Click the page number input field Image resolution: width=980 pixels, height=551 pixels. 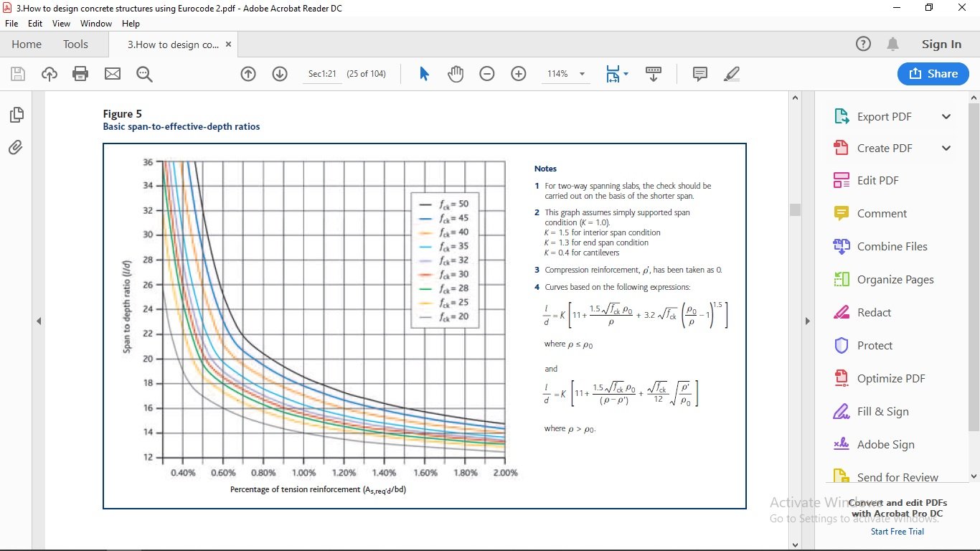[x=322, y=74]
